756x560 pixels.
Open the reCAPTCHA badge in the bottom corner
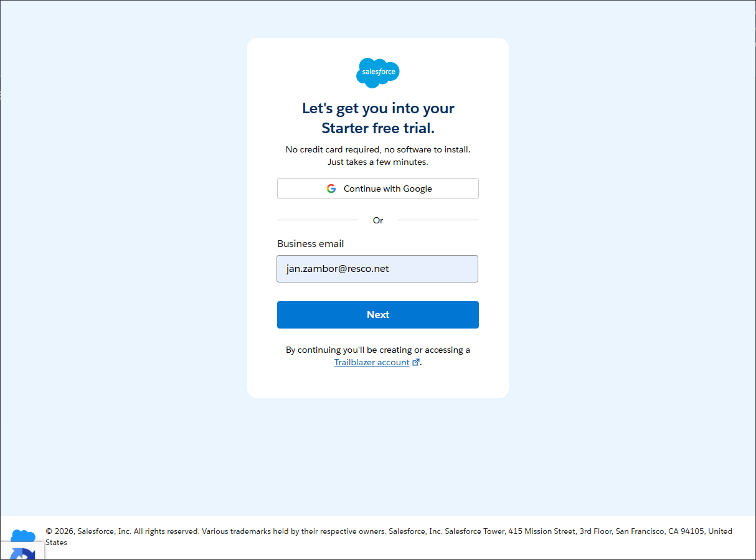(22, 551)
